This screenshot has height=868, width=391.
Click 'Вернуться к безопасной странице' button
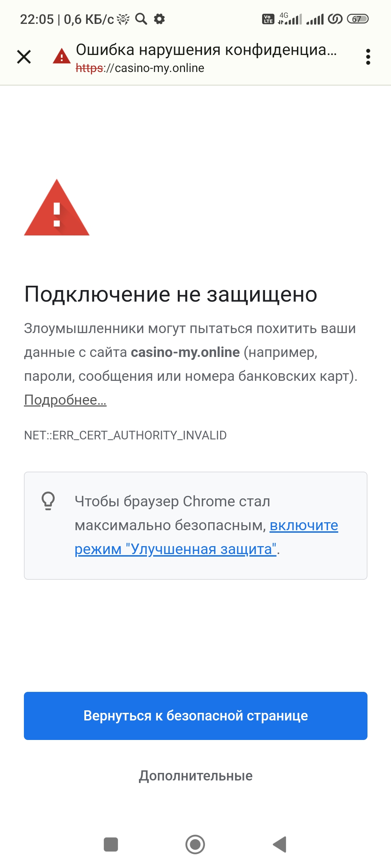(x=195, y=716)
